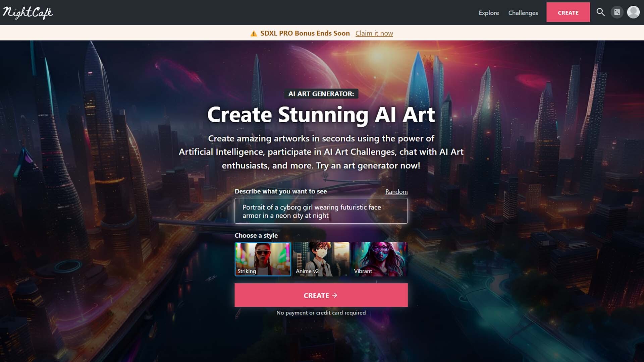The width and height of the screenshot is (644, 362).
Task: Click inside the prompt description textbox
Action: pyautogui.click(x=321, y=210)
